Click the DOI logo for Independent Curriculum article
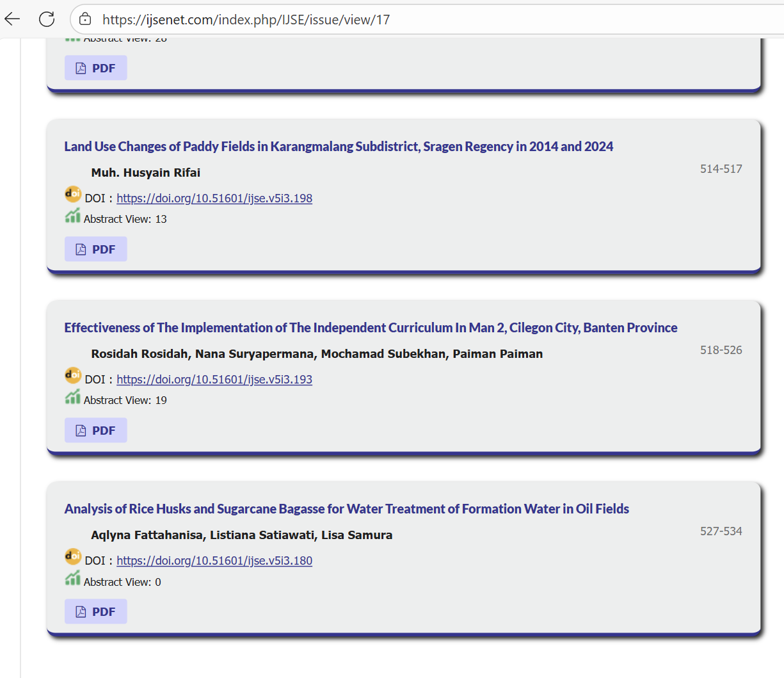This screenshot has height=678, width=784. point(73,375)
